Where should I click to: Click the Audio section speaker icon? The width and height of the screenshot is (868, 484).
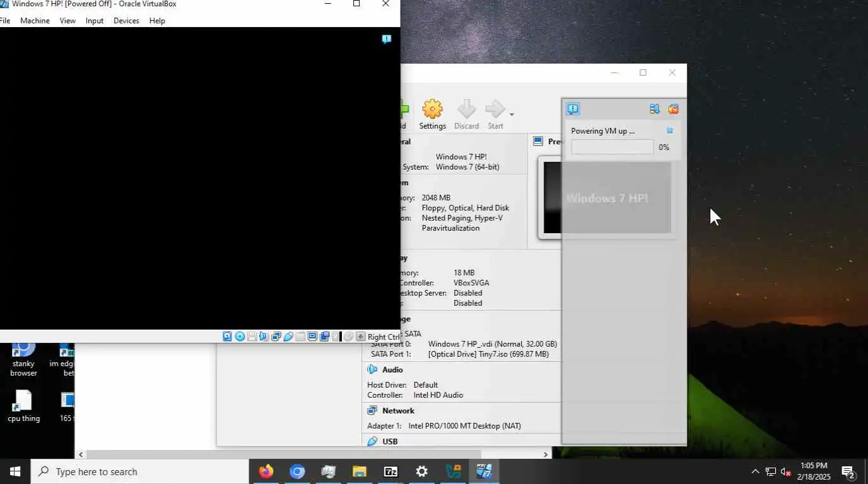pos(372,370)
